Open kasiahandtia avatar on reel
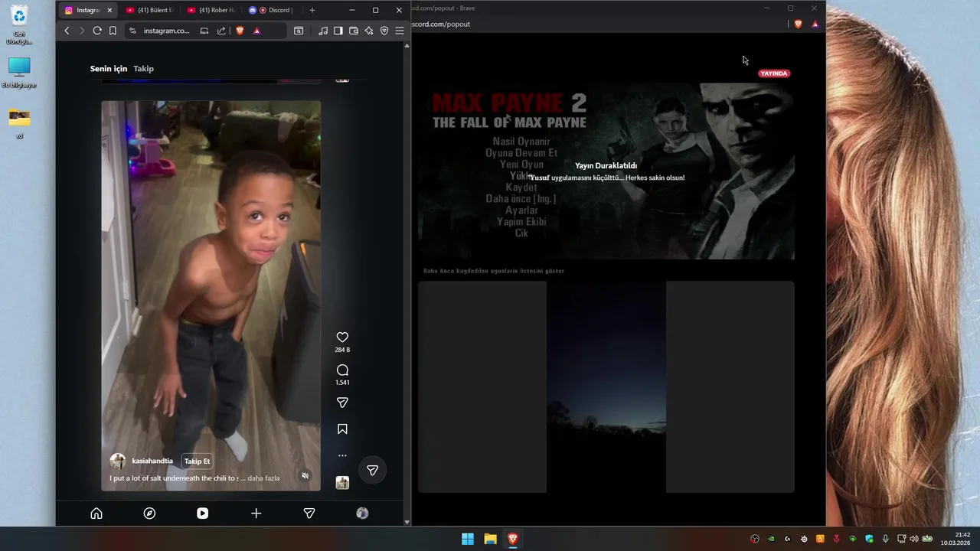980x551 pixels. click(x=118, y=461)
